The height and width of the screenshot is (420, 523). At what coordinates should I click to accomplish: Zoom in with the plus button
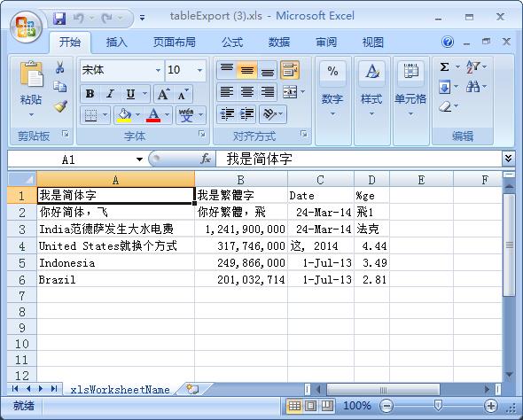(491, 406)
